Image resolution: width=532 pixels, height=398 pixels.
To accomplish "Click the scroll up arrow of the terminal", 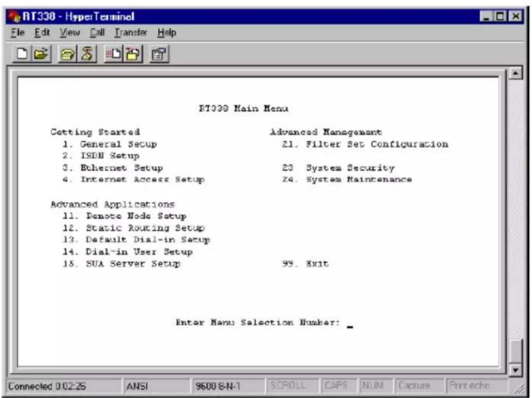I will [516, 73].
